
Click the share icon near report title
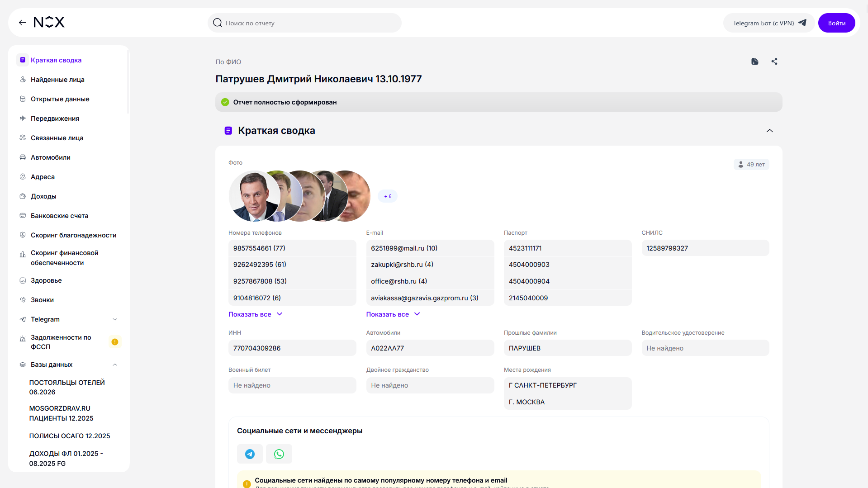[x=774, y=62]
